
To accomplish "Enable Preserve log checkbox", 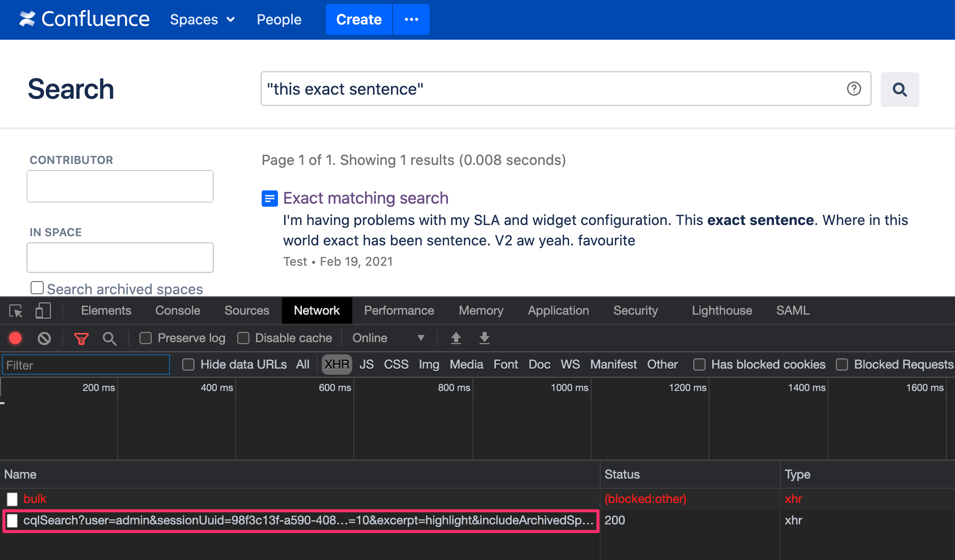I will point(146,338).
